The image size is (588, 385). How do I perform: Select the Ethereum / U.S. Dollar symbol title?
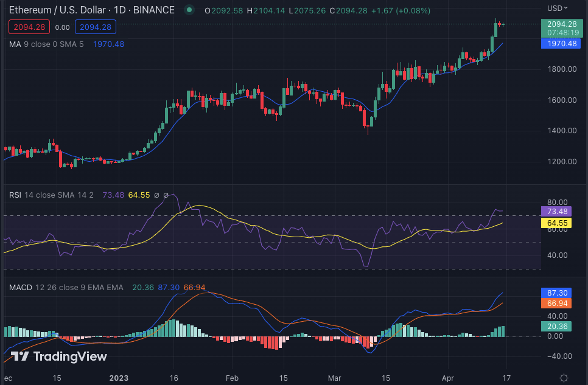[x=91, y=10]
